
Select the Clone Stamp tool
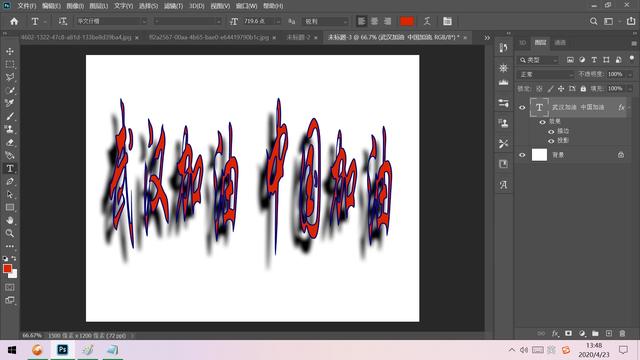[x=10, y=129]
